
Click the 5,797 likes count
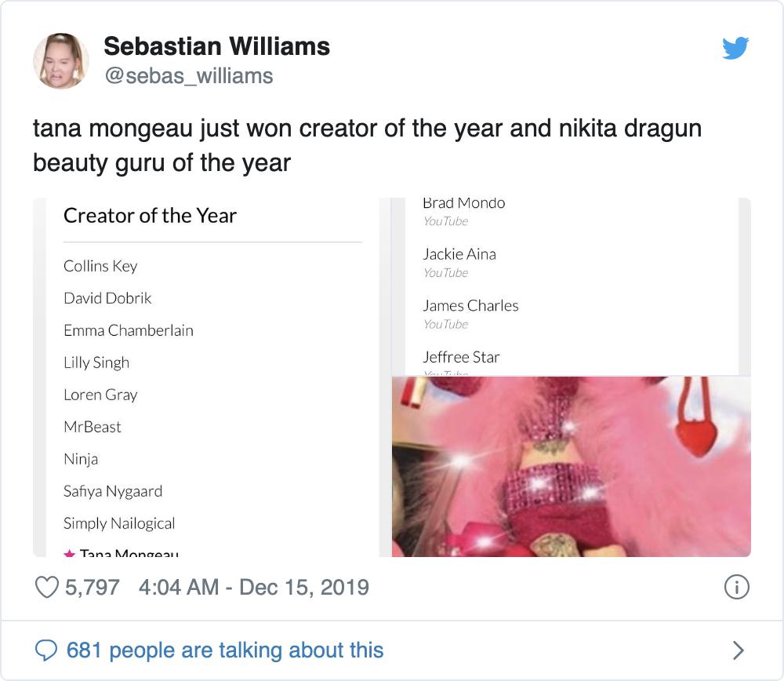point(92,587)
